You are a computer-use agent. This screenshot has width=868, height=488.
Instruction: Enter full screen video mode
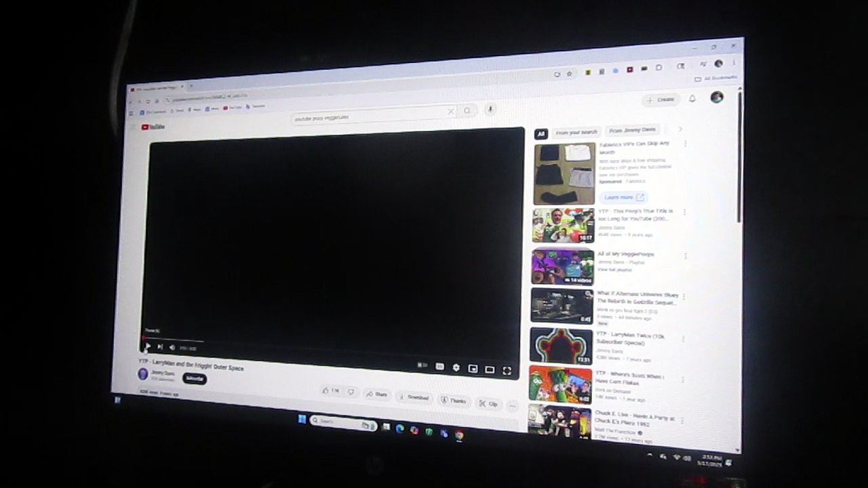pos(507,371)
